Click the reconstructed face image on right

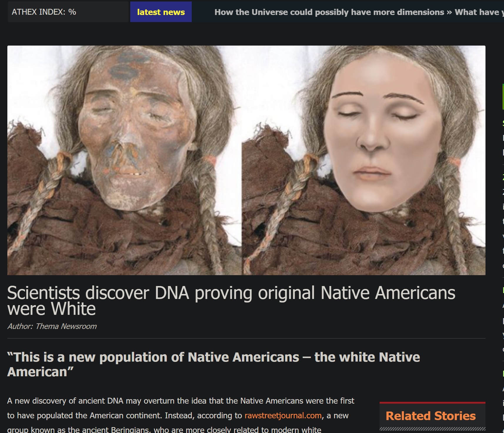click(x=364, y=160)
